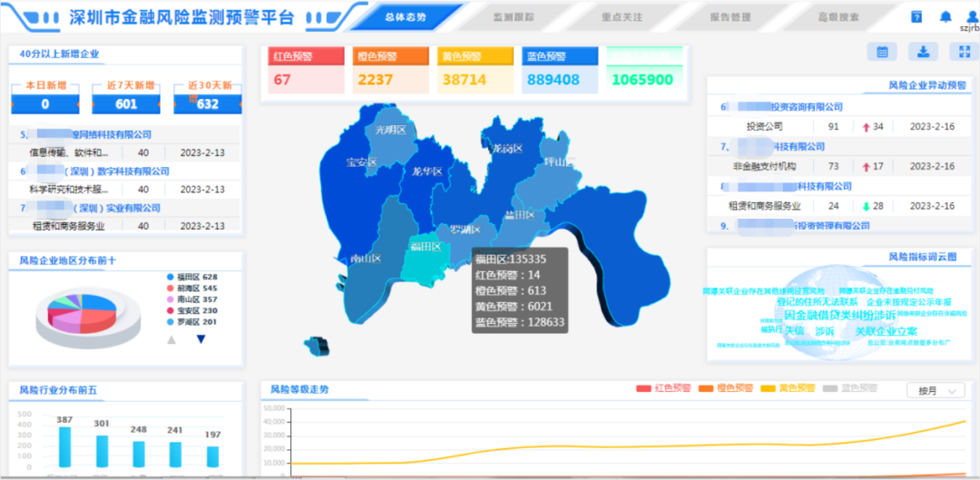Toggle 黄色预警 series in trend legend
Image resolution: width=980 pixels, height=480 pixels.
[x=788, y=388]
